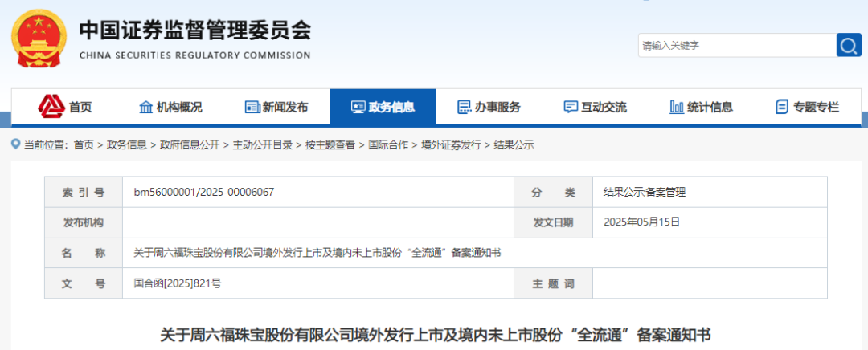Click the 主题词 label cell
The height and width of the screenshot is (350, 868).
point(553,283)
